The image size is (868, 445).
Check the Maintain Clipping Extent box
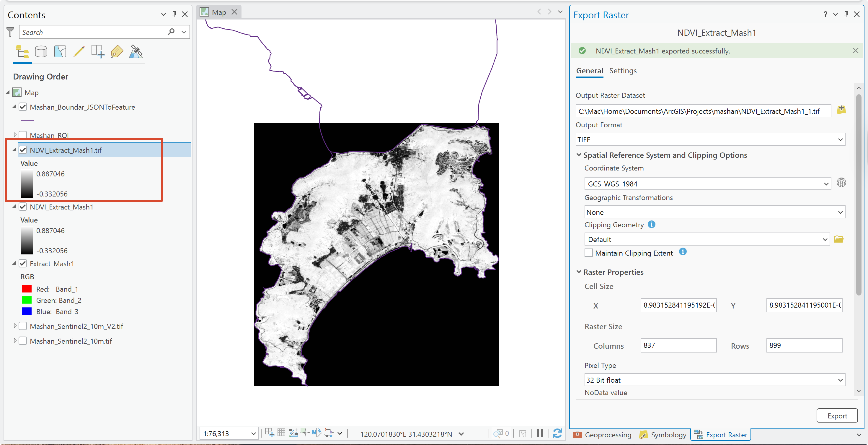[x=588, y=253]
